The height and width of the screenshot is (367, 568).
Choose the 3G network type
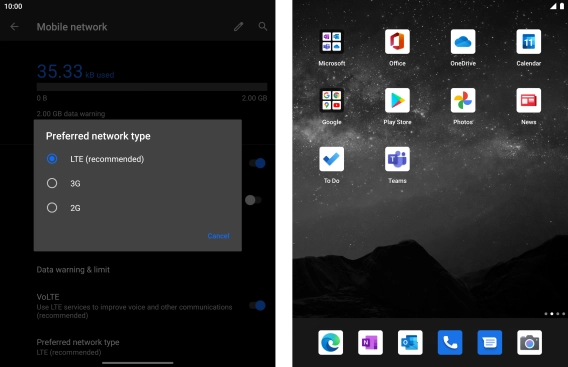tap(52, 183)
